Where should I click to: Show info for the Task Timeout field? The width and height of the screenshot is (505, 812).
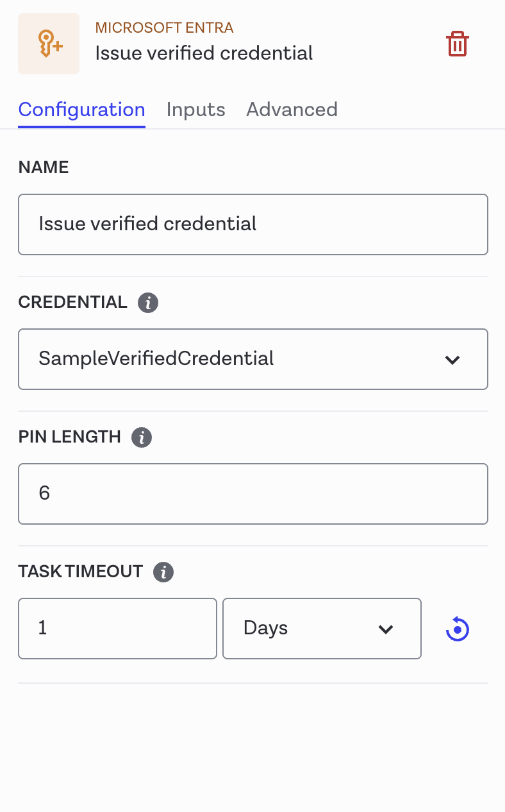coord(163,572)
